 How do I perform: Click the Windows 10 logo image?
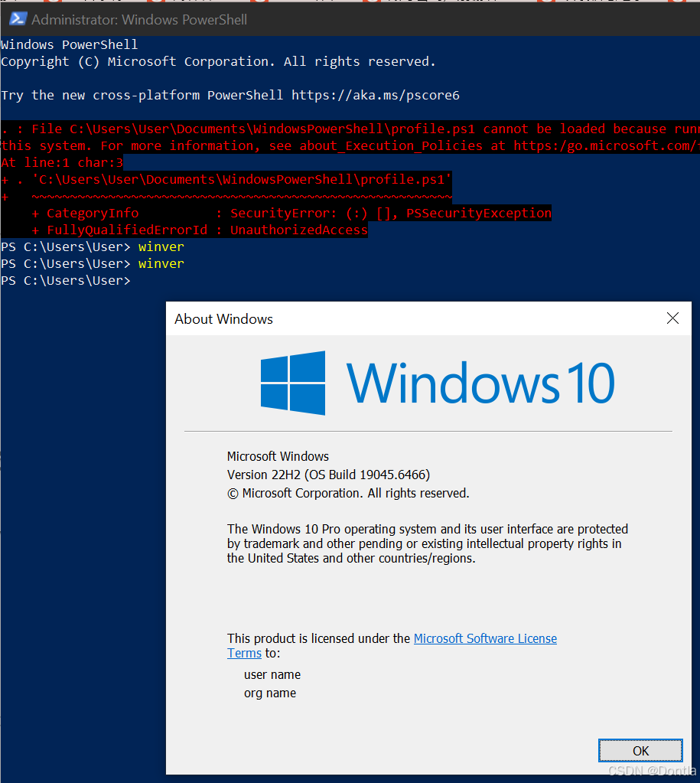(x=438, y=383)
